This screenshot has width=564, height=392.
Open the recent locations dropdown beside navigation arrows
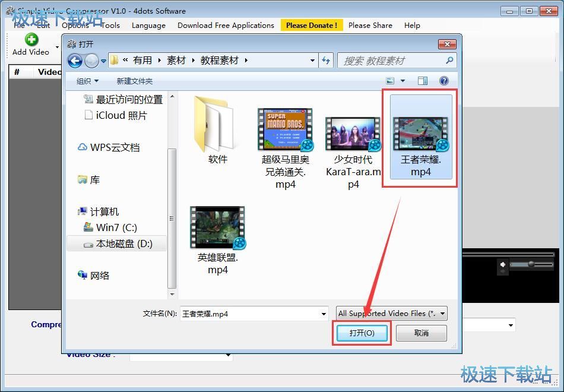click(x=103, y=61)
